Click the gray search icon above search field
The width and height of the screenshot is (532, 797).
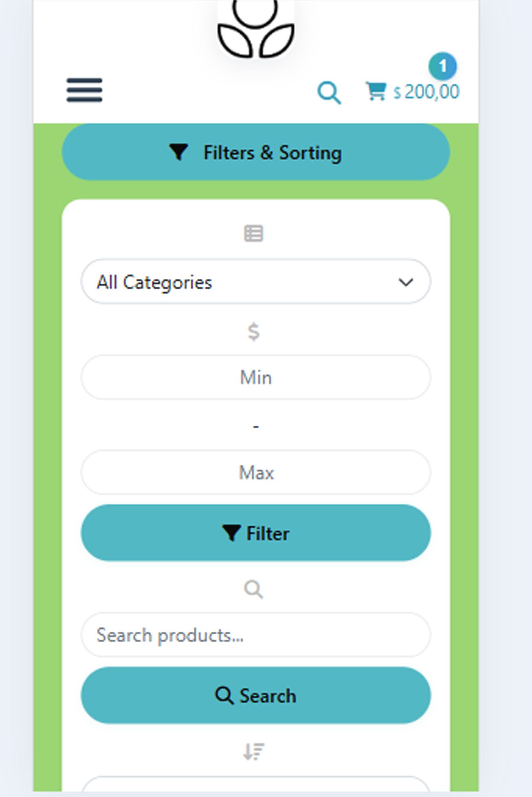254,589
